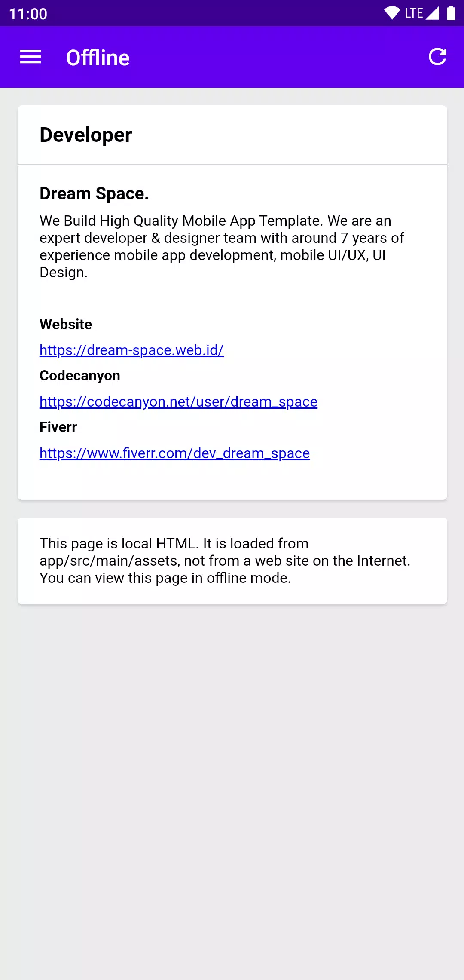This screenshot has width=464, height=980.
Task: Tap the battery icon in the status bar
Action: coord(451,13)
